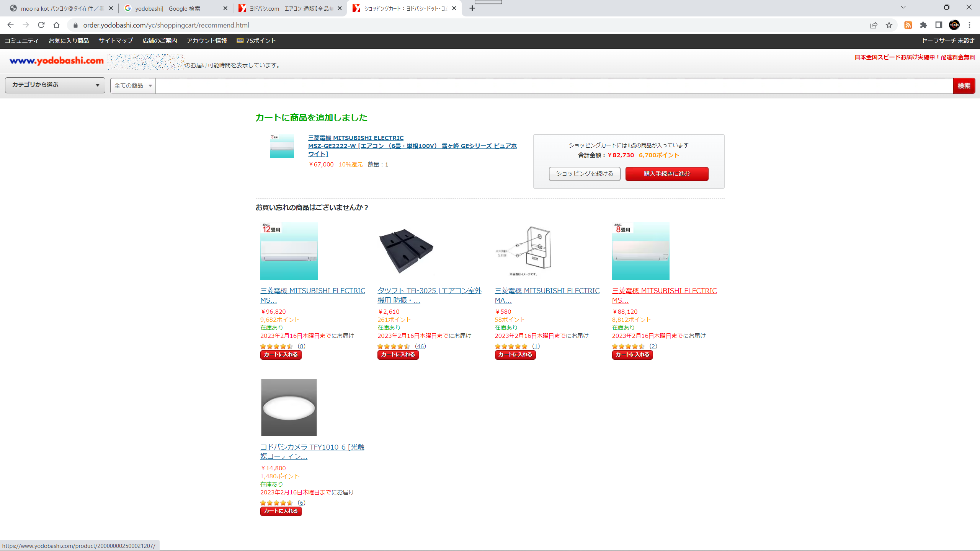Image resolution: width=980 pixels, height=551 pixels.
Task: Open セーフサーチ 未設定 settings
Action: coord(948,41)
